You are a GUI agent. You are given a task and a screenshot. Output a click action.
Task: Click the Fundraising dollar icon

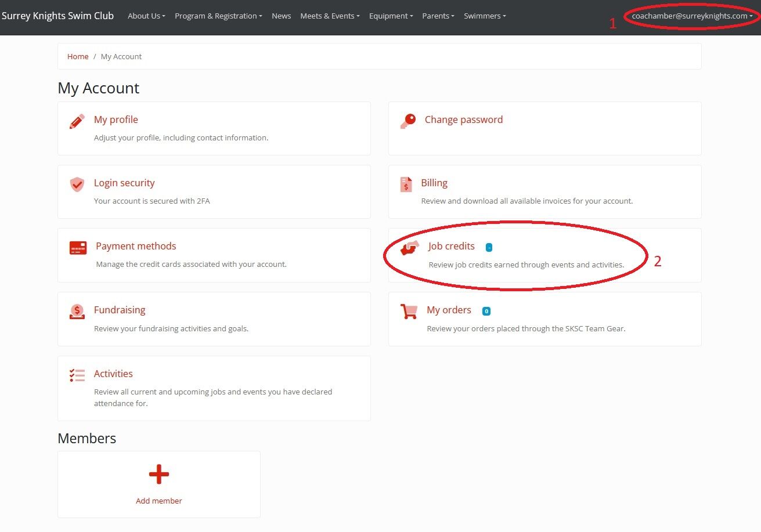coord(77,312)
